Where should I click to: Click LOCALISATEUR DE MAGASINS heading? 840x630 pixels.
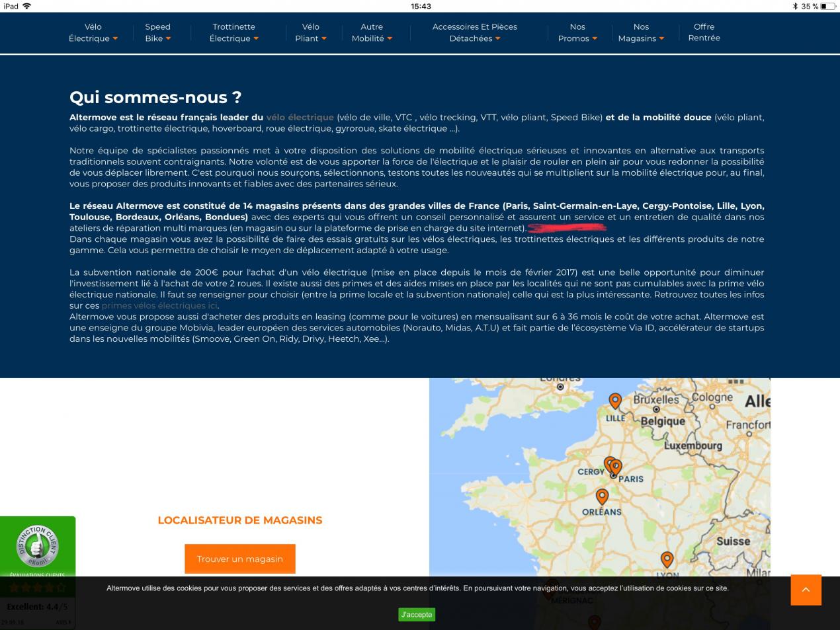click(x=240, y=520)
